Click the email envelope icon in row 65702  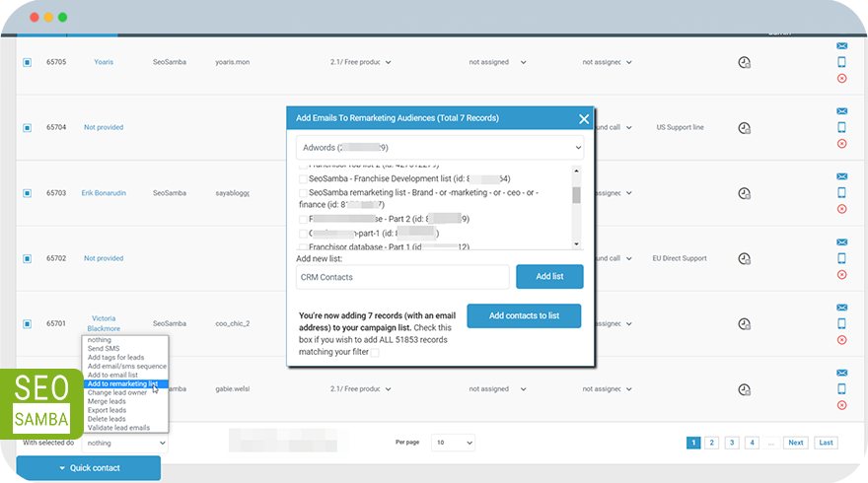point(841,242)
